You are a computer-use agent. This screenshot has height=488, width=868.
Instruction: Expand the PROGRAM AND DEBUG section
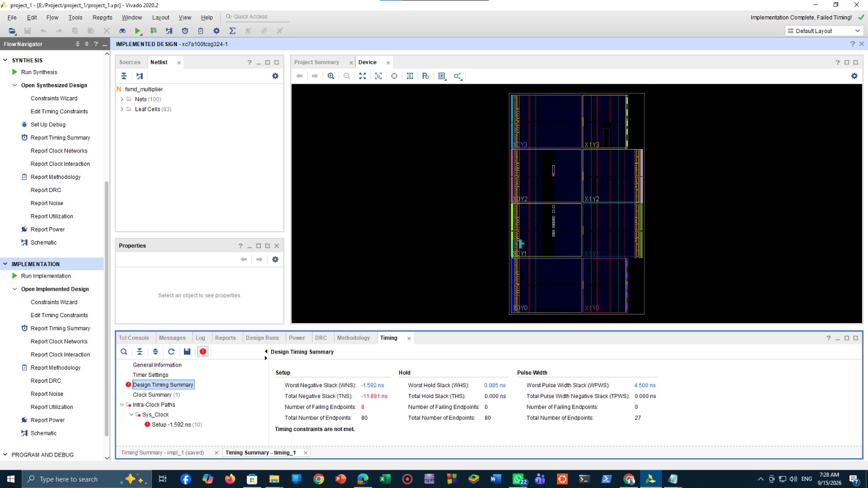pyautogui.click(x=5, y=455)
